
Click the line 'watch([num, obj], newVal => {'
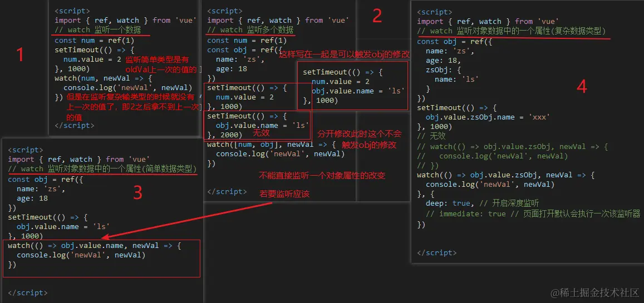tap(272, 145)
